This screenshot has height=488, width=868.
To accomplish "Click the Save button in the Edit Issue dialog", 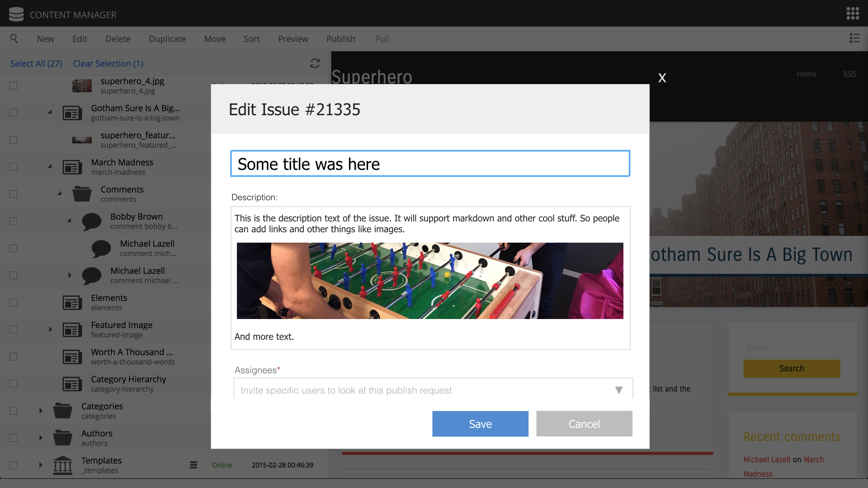I will tap(480, 424).
